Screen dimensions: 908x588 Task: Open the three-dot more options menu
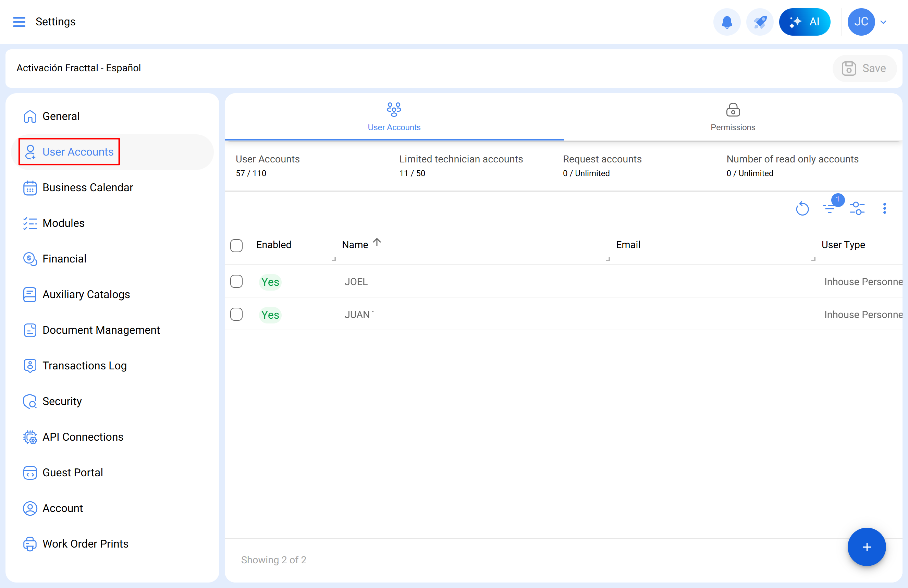point(884,208)
